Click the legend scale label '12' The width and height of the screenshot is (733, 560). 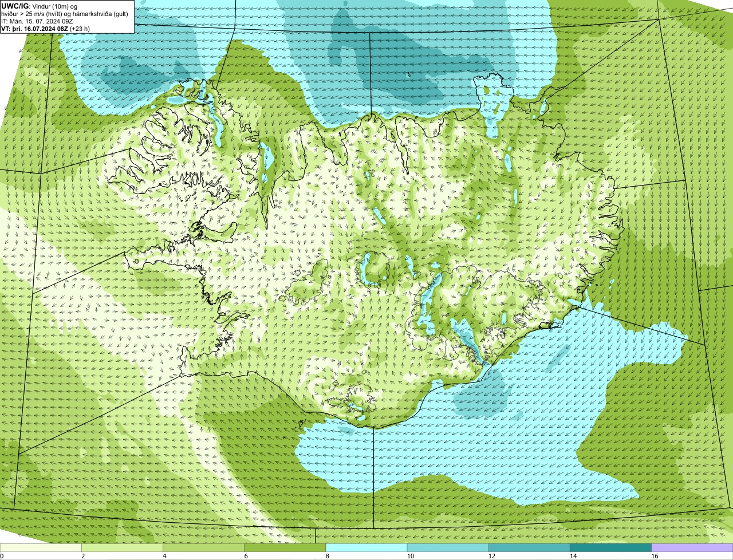point(491,556)
